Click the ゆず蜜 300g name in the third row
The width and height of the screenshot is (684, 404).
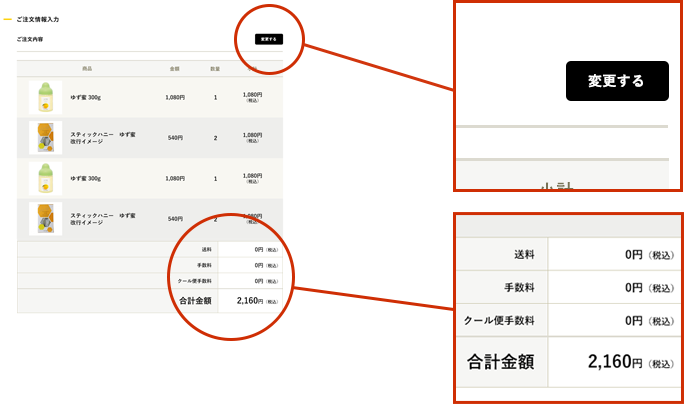point(86,178)
